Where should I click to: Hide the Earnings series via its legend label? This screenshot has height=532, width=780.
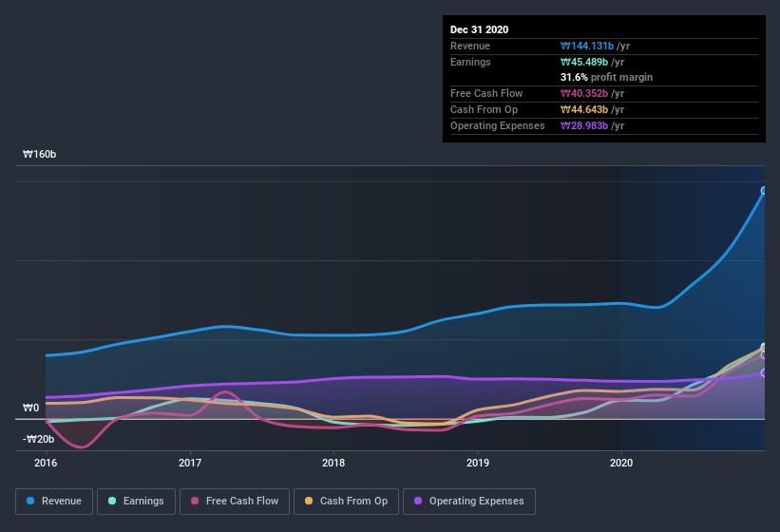pos(143,501)
